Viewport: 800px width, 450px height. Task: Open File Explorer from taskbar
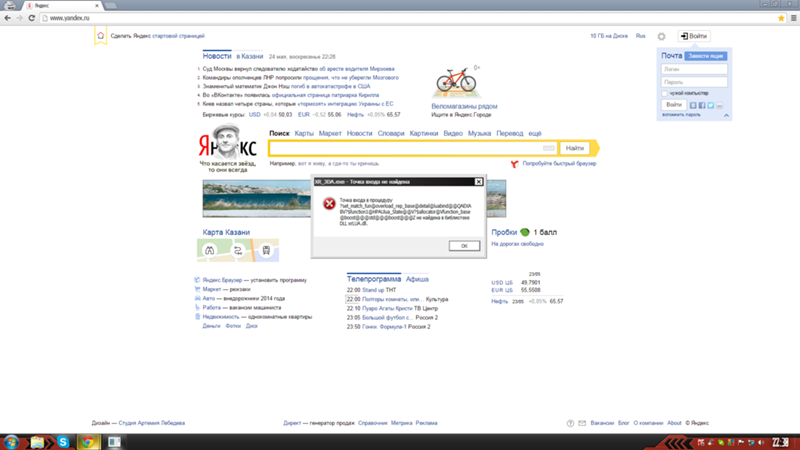pyautogui.click(x=37, y=442)
